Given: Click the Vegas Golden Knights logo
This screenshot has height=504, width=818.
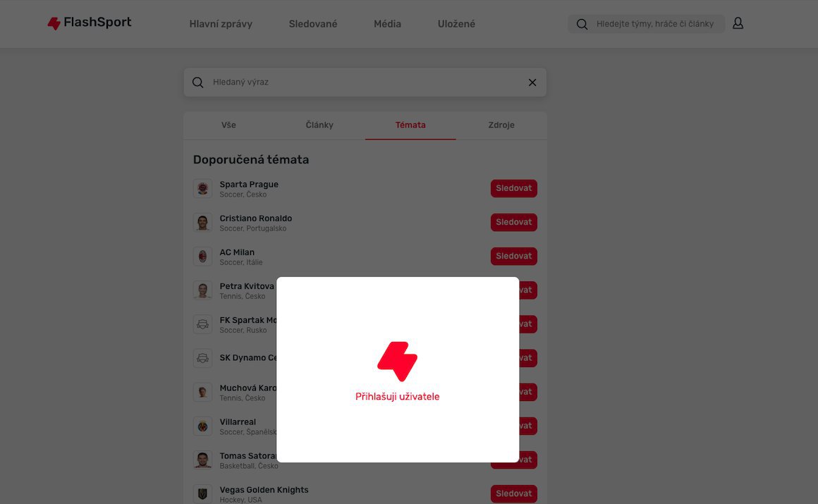Looking at the screenshot, I should pos(202,493).
